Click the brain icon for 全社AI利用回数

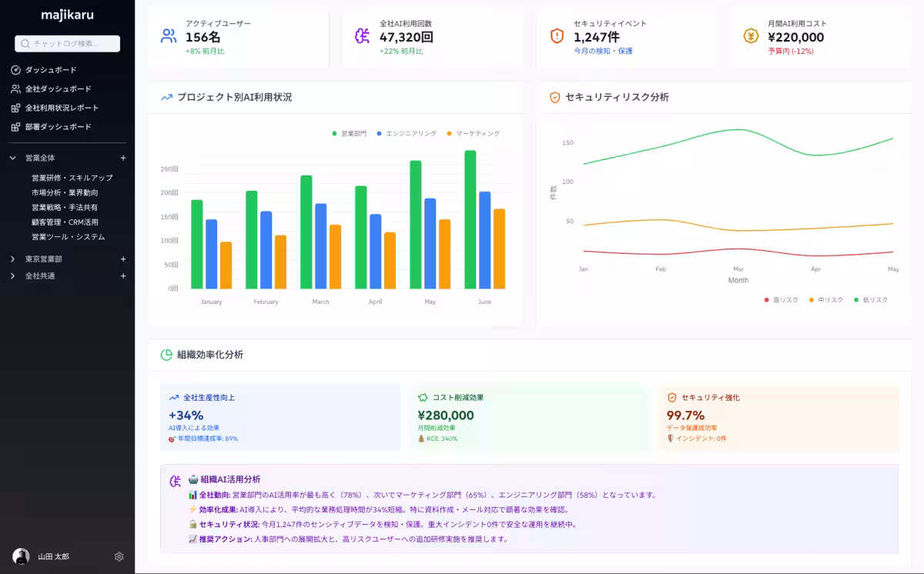coord(362,36)
